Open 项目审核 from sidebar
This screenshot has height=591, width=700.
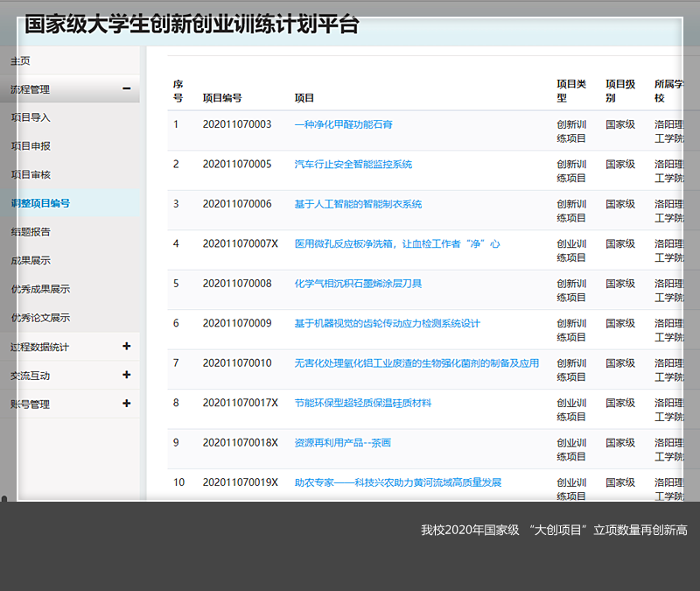[31, 174]
